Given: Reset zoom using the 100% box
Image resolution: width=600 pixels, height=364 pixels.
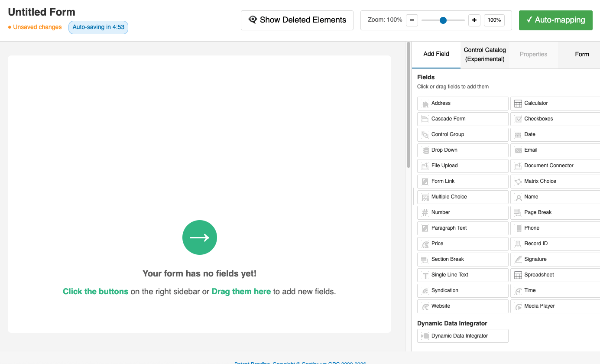Looking at the screenshot, I should coord(494,20).
